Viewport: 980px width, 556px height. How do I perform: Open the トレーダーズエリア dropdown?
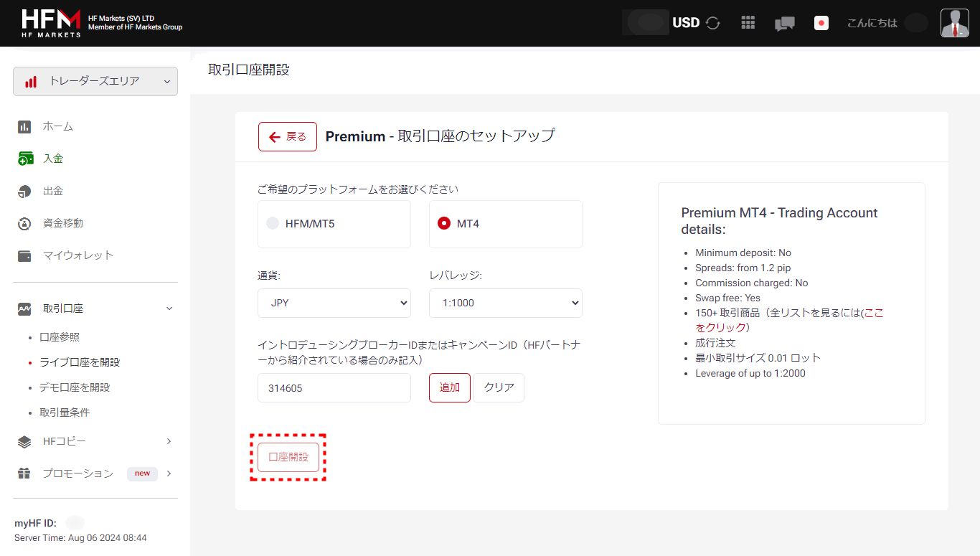(95, 81)
